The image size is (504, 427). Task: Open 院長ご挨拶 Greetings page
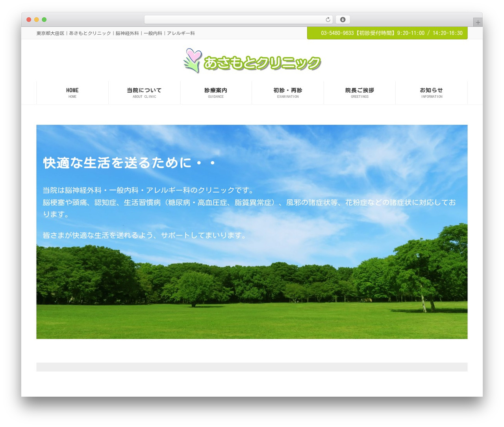click(x=359, y=93)
